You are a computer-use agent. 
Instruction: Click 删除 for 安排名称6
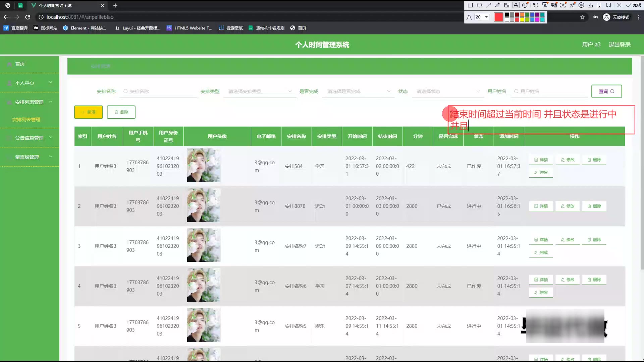tap(594, 280)
